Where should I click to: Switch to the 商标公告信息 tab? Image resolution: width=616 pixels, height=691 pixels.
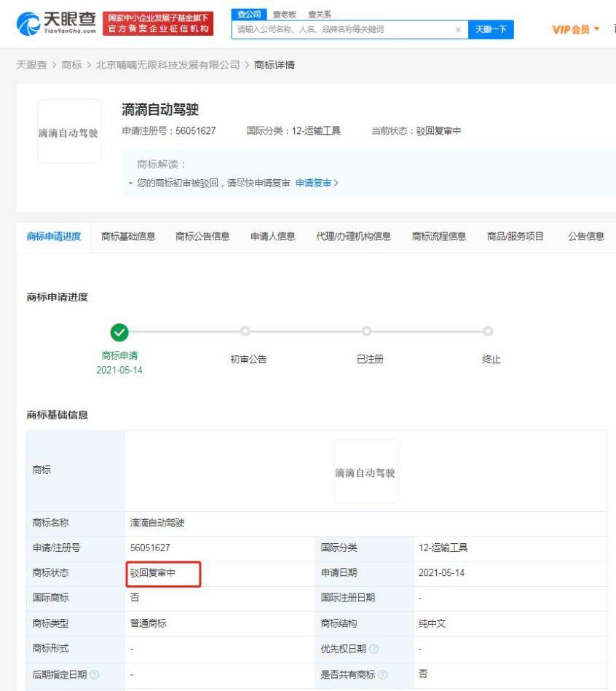202,237
